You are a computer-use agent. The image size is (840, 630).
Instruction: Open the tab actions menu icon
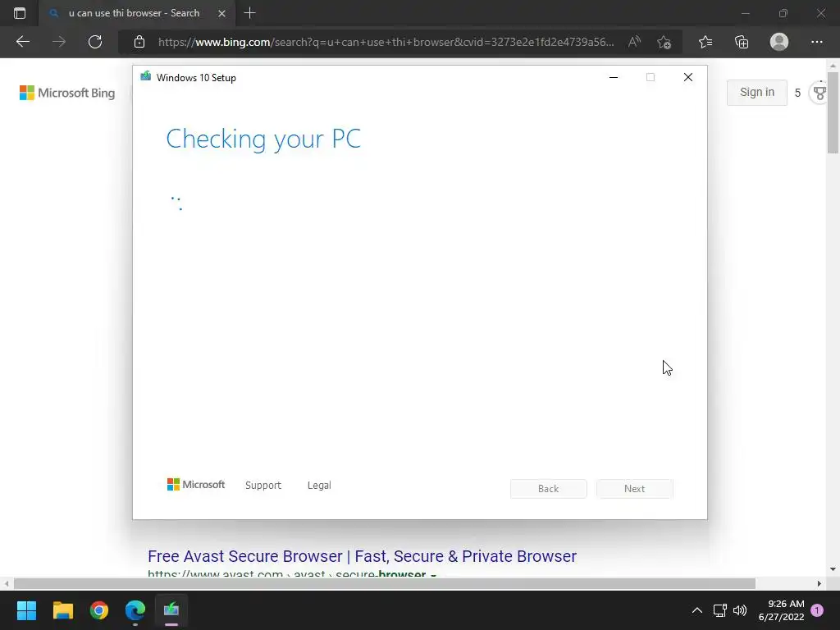(x=20, y=13)
